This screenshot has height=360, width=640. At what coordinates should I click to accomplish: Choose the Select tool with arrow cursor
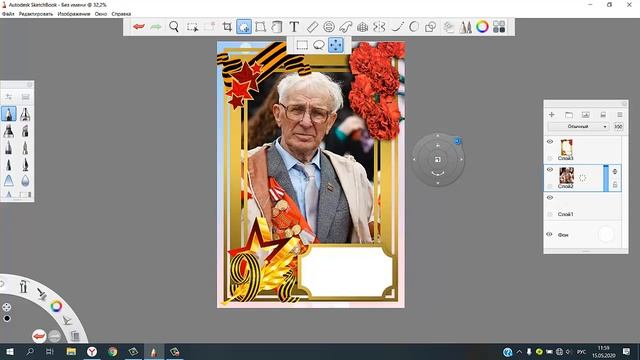coord(192,27)
